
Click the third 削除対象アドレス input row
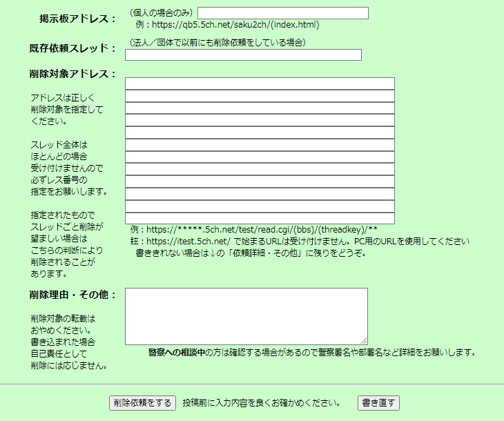(260, 108)
